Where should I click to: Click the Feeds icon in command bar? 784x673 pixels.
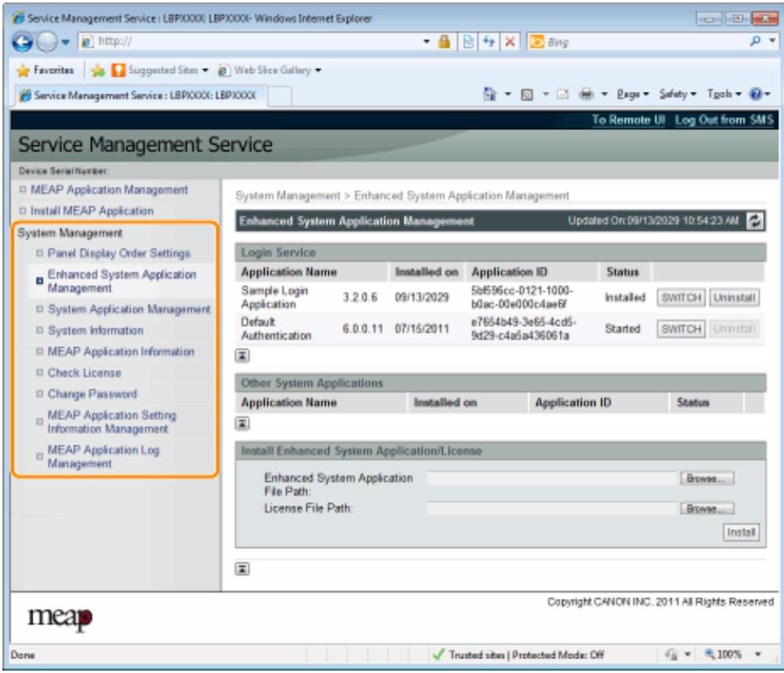pos(527,94)
